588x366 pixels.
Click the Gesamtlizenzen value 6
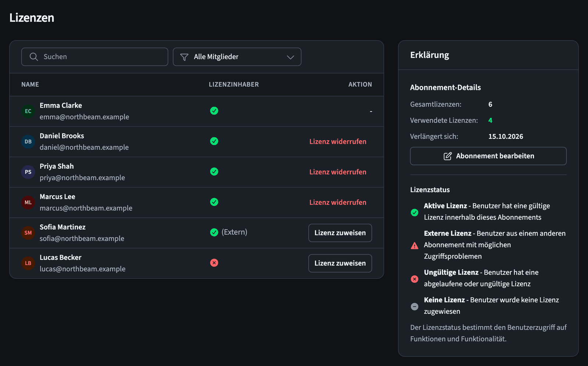[490, 105]
